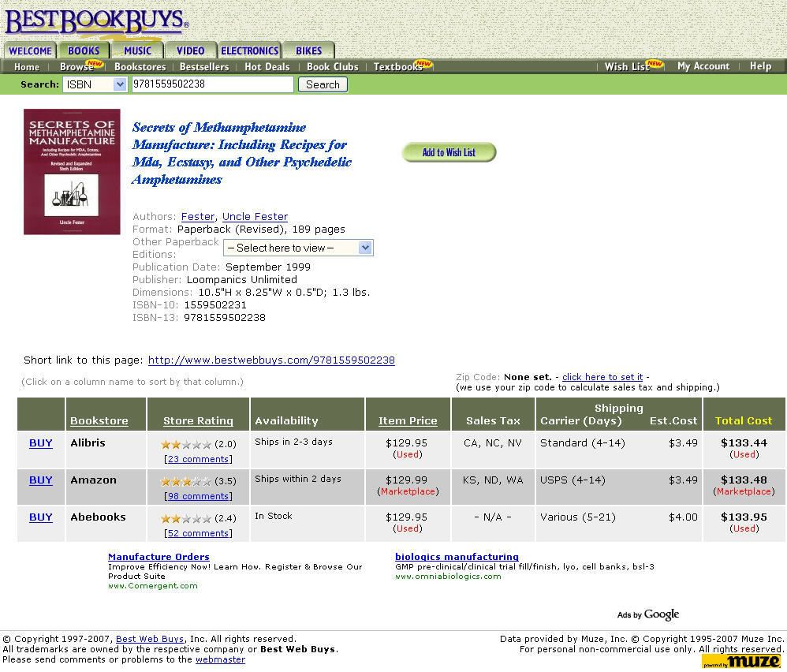The height and width of the screenshot is (672, 787).
Task: Select the Abebooks total cost $133.95
Action: (x=744, y=517)
